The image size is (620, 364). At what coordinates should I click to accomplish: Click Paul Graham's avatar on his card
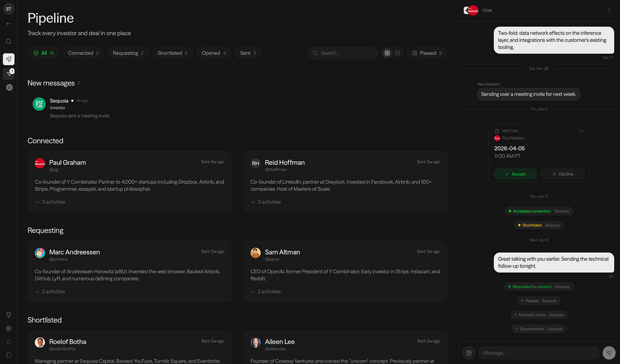click(x=40, y=163)
